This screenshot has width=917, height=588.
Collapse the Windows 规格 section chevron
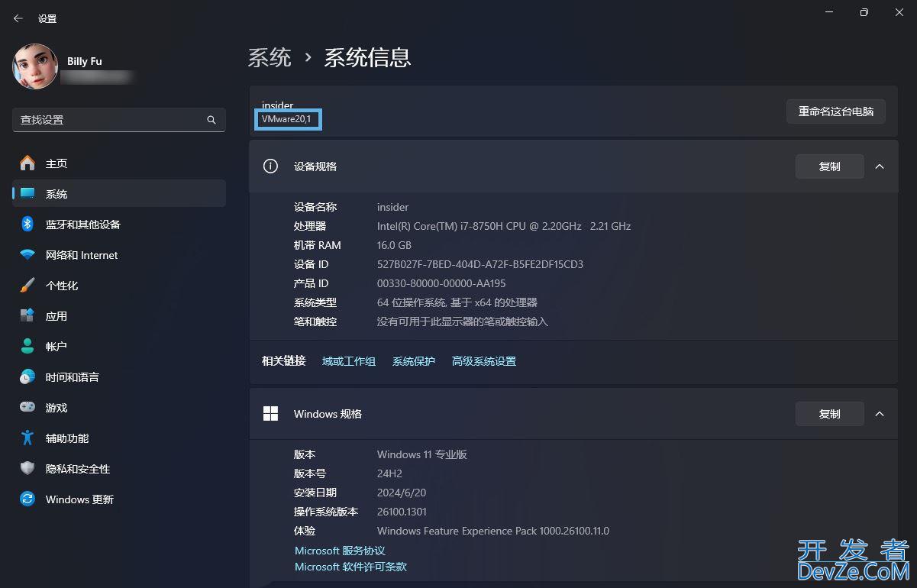coord(880,414)
